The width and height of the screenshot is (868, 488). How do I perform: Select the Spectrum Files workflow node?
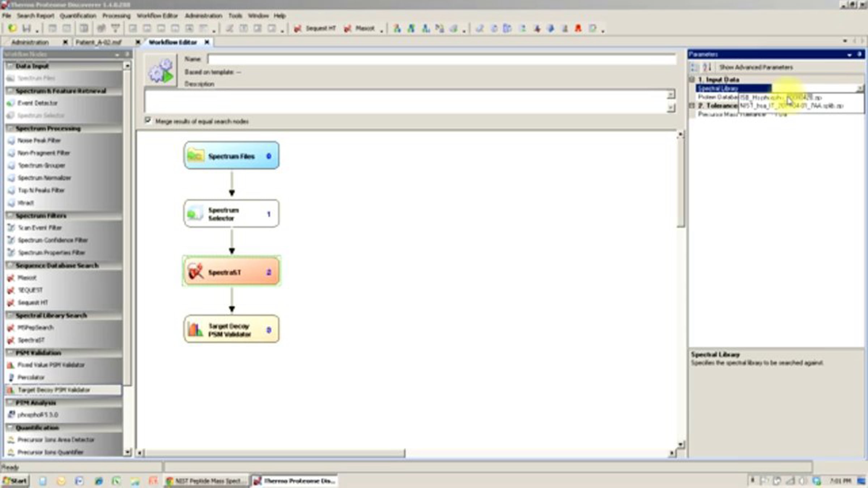231,155
